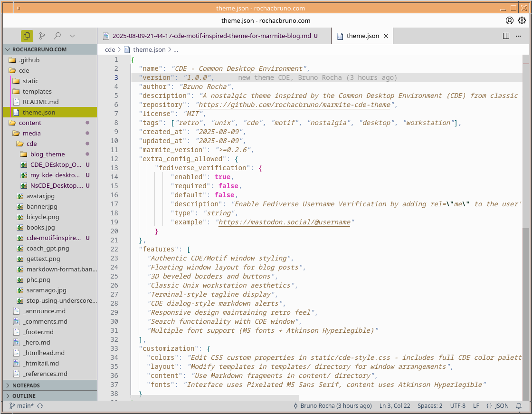532x414 pixels.
Task: Open the Accounts icon in title bar
Action: 509,20
